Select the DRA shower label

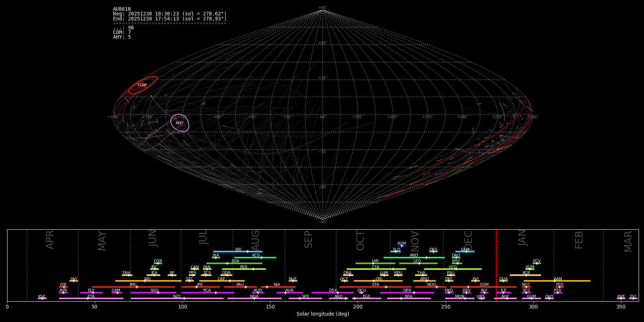tap(347, 273)
